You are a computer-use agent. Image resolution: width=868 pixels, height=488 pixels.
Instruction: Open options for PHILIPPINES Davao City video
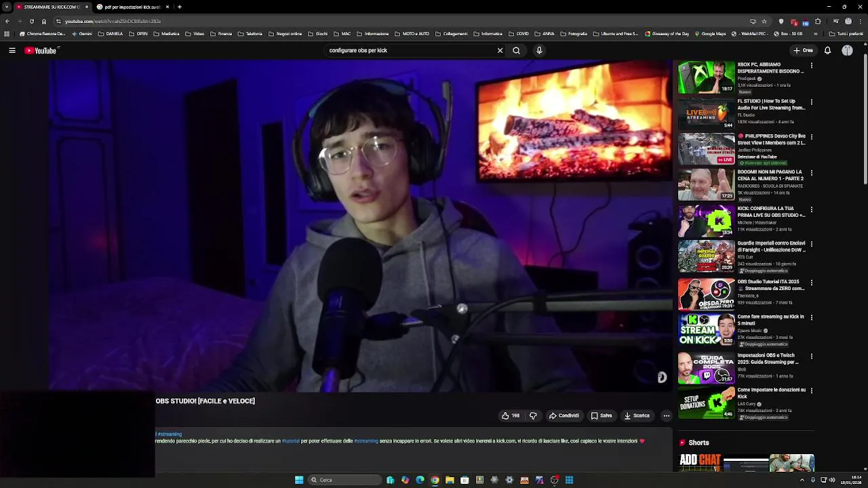click(811, 137)
